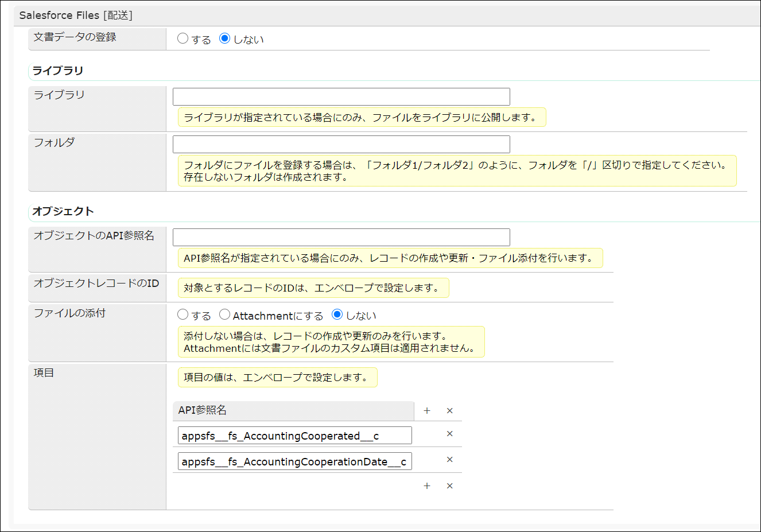Click the フォルダ input field
This screenshot has width=761, height=532.
(x=341, y=144)
